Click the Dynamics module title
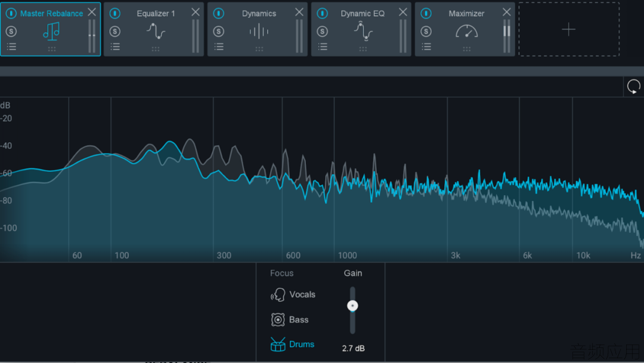The image size is (644, 363). point(259,14)
